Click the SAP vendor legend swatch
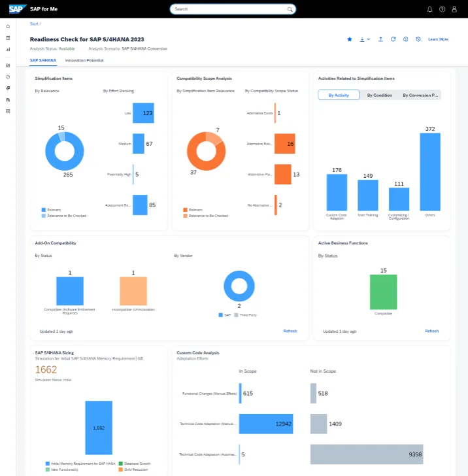This screenshot has height=476, width=468. tap(221, 315)
